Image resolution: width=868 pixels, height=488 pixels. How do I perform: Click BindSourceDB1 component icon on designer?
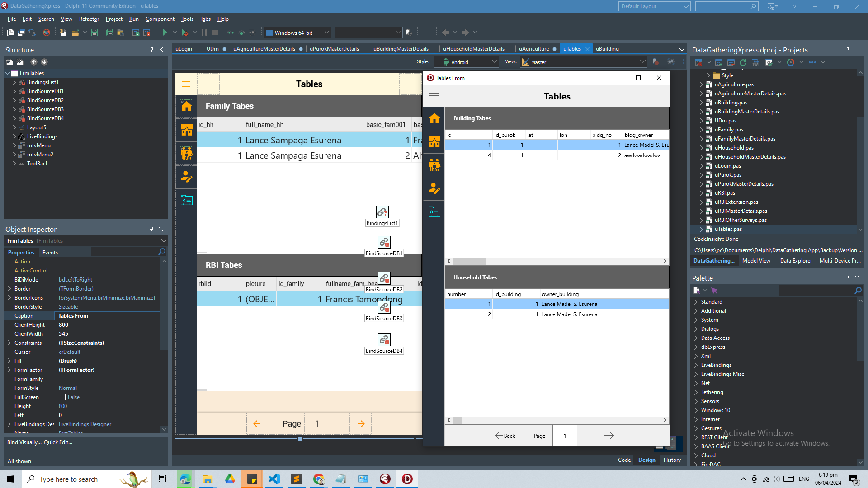pos(384,242)
